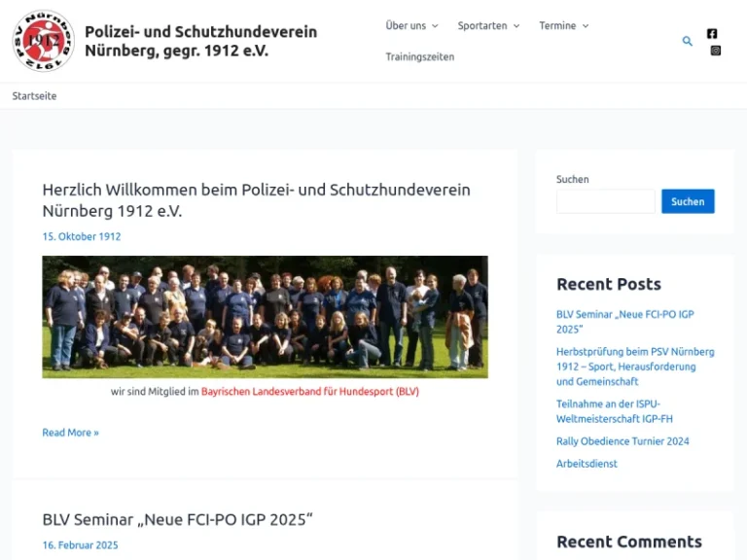
Task: Open the Facebook social icon
Action: [712, 33]
